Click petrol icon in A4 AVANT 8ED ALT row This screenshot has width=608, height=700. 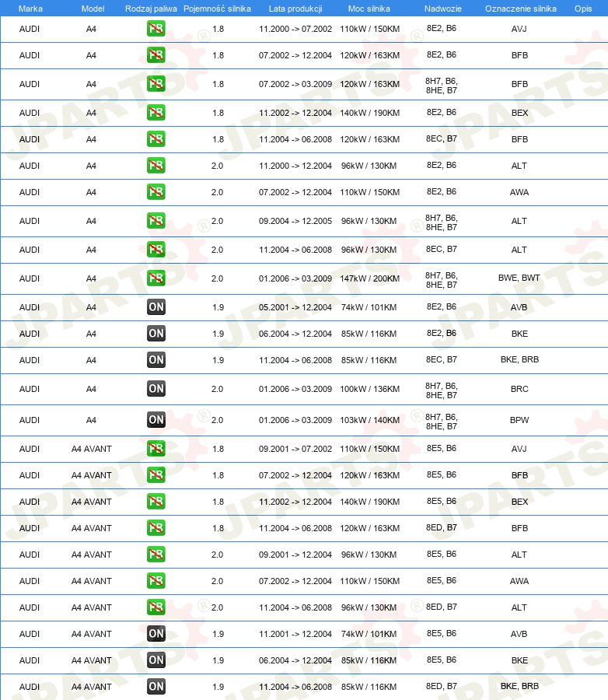point(155,607)
